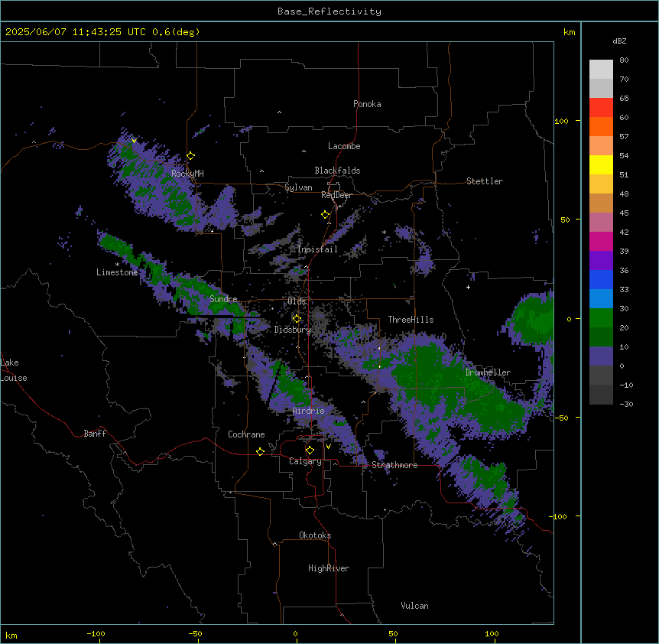Image resolution: width=659 pixels, height=644 pixels.
Task: Click the yellow legend swatch at 54 dBZ
Action: [601, 164]
